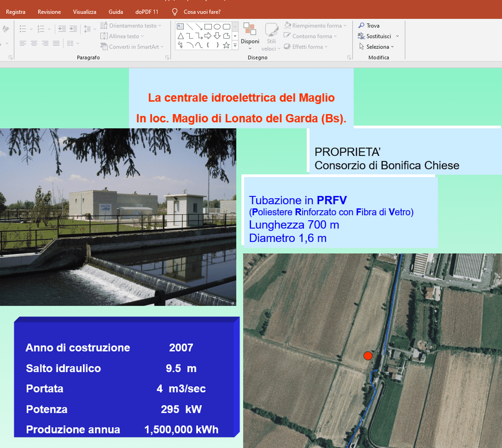Choose the scribble freeform shape

tap(181, 45)
